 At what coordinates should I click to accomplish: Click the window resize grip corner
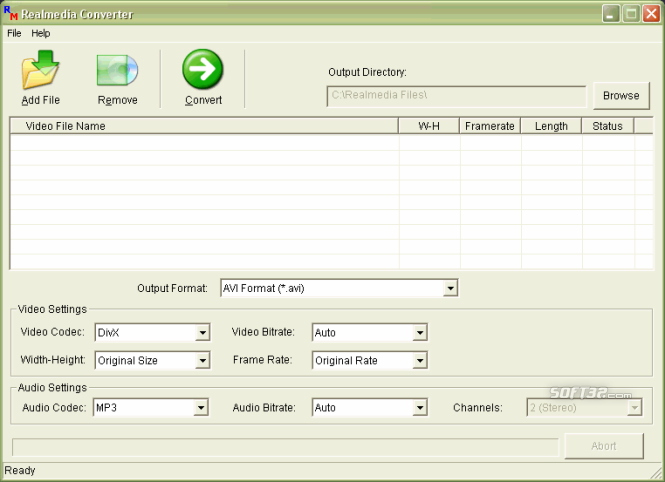tap(657, 474)
